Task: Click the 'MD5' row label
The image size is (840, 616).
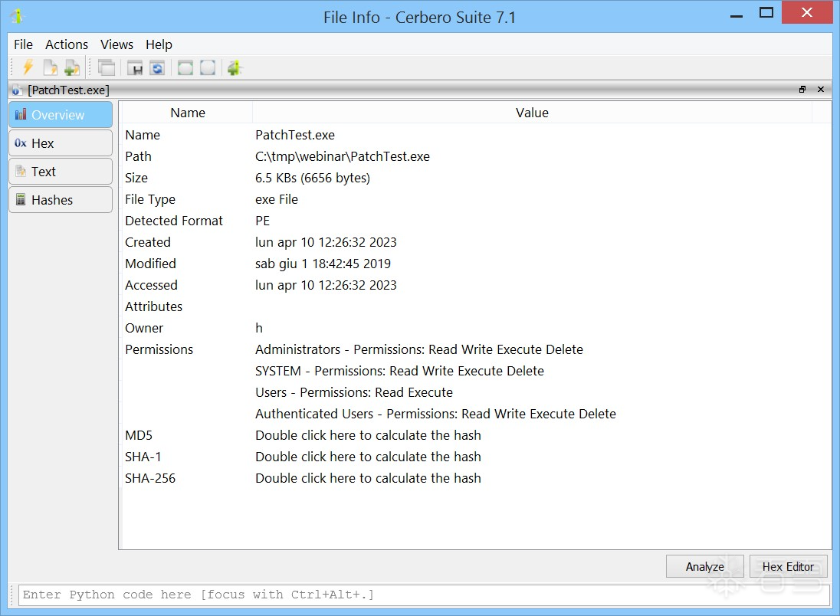Action: 139,435
